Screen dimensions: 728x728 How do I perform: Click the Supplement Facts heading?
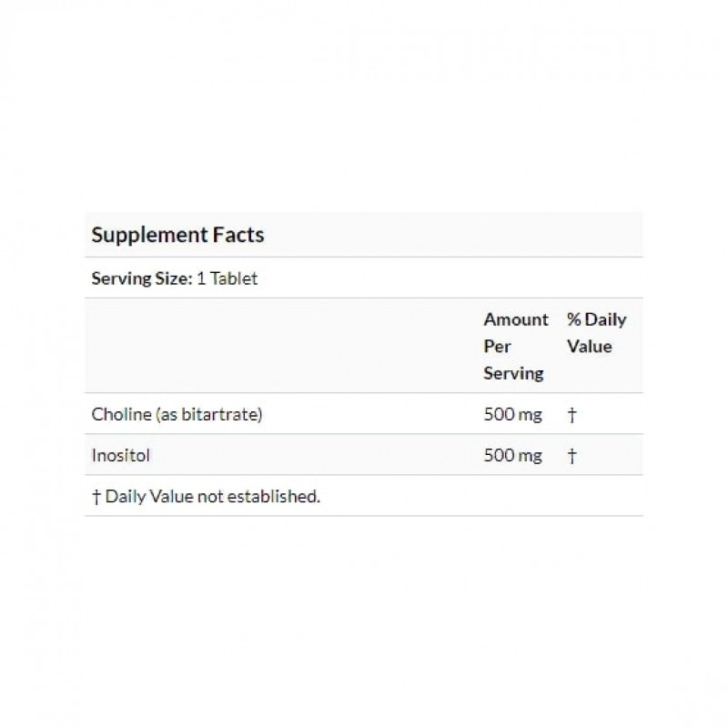point(177,235)
